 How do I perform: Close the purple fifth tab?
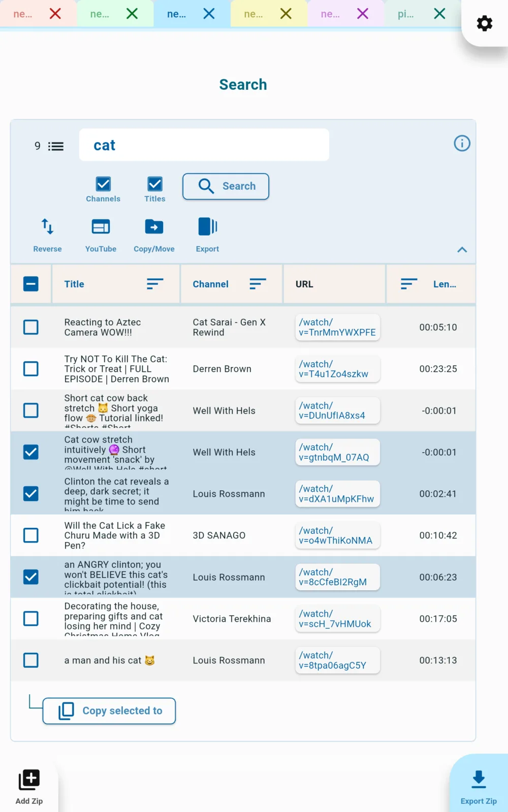tap(363, 14)
